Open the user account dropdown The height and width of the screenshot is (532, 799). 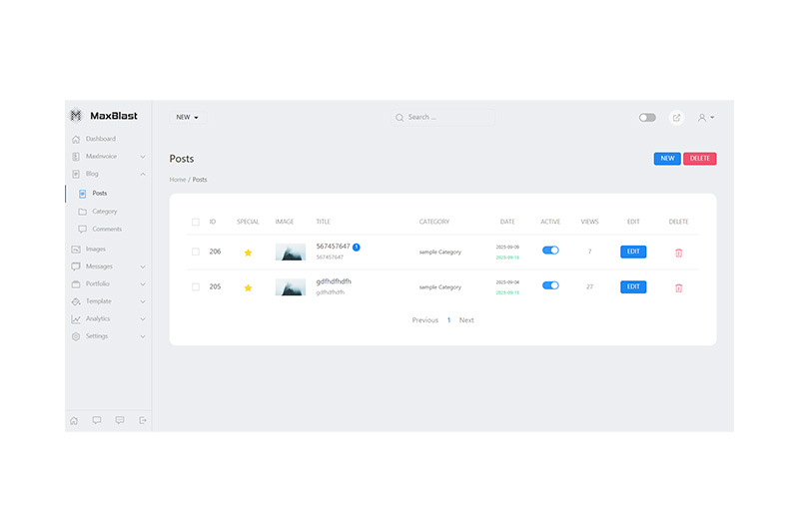(705, 118)
